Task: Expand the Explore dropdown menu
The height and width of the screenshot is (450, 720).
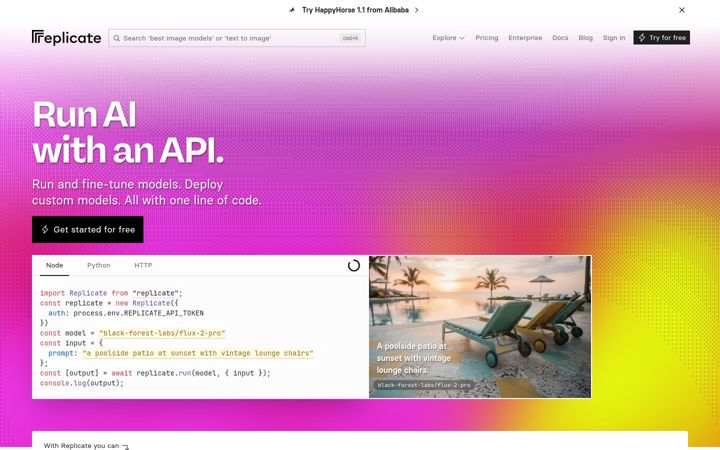Action: tap(448, 38)
